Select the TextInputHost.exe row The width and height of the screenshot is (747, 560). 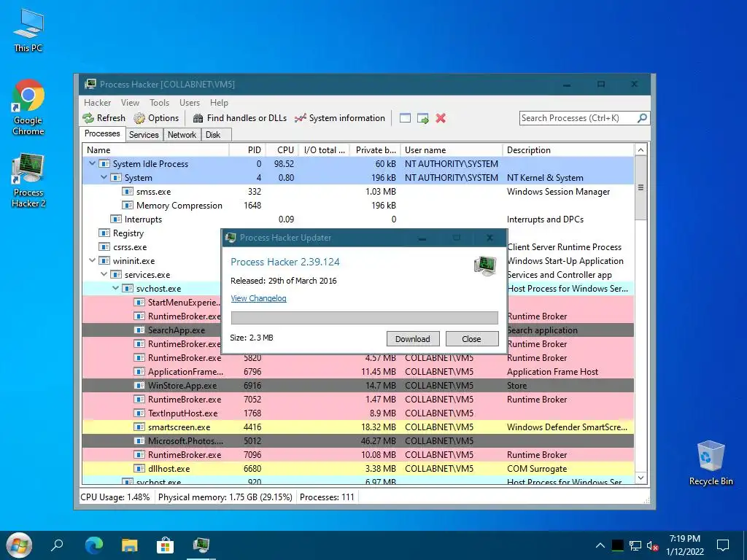pos(357,413)
